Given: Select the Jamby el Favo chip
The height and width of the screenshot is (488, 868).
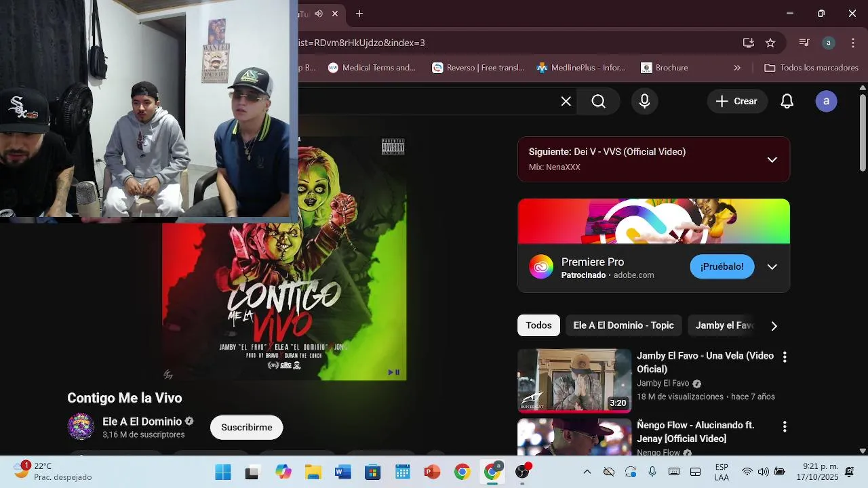Looking at the screenshot, I should (724, 325).
